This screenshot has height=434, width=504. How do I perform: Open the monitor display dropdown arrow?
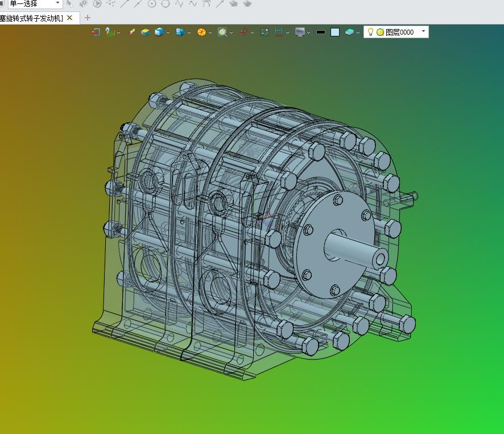click(308, 32)
